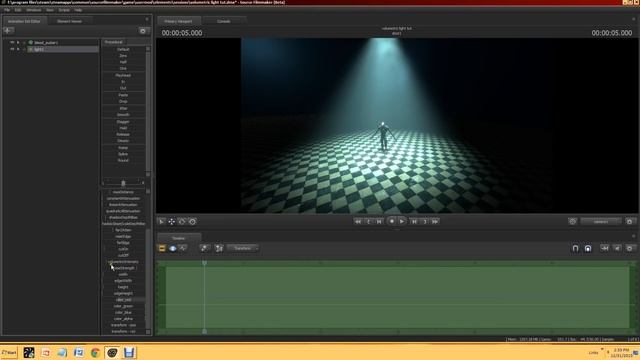This screenshot has width=640, height=360.
Task: Expand the blood_sucker1 animation set
Action: pyautogui.click(x=18, y=42)
